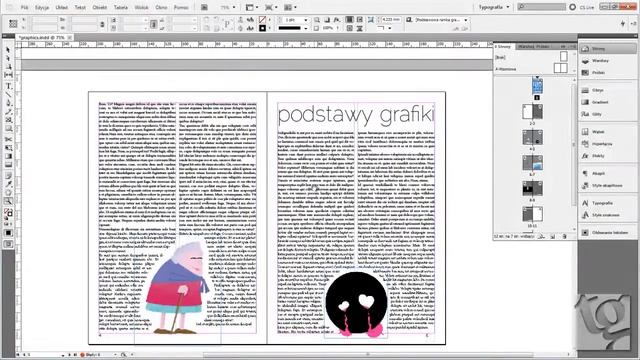Select the Rectangle tool

[8, 129]
